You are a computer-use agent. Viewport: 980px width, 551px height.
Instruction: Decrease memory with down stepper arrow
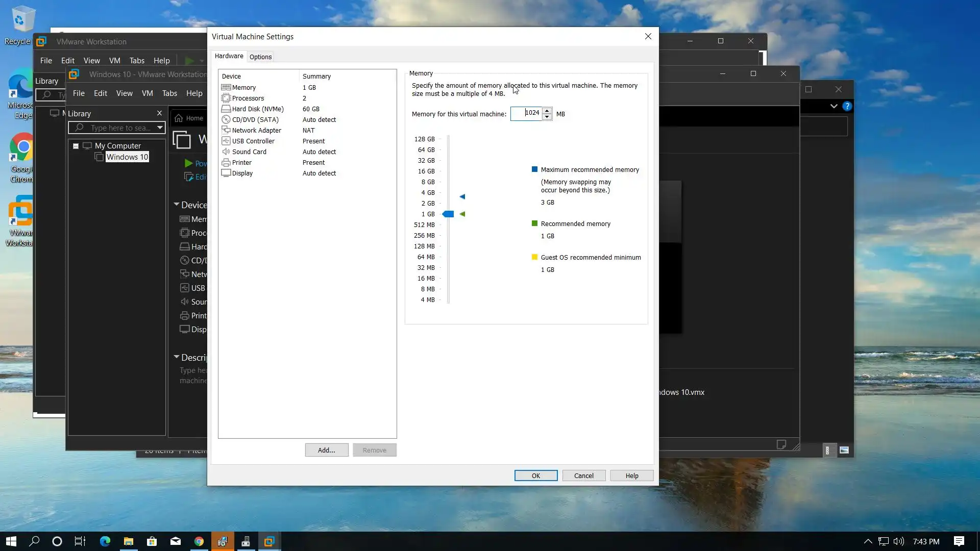pos(547,117)
